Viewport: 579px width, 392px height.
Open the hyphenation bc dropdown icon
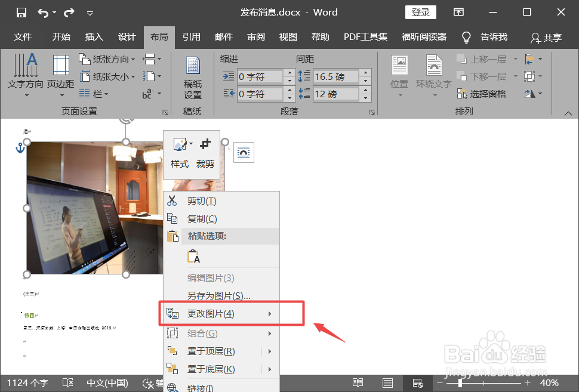pyautogui.click(x=152, y=94)
